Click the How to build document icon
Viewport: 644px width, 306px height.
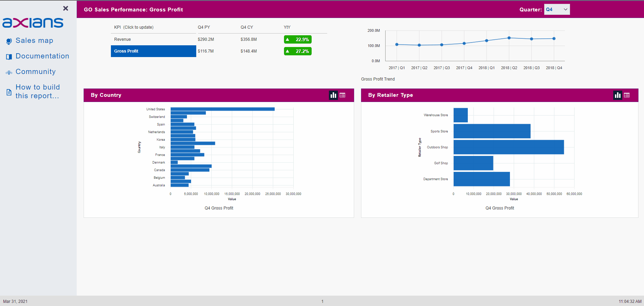pyautogui.click(x=9, y=92)
